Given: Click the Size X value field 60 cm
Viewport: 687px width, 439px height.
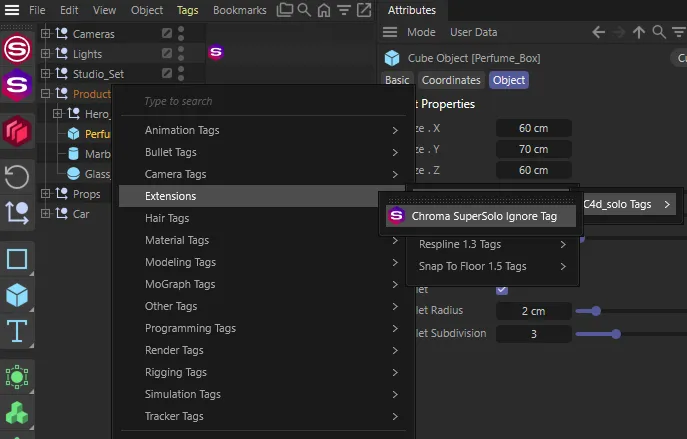Looking at the screenshot, I should tap(534, 128).
